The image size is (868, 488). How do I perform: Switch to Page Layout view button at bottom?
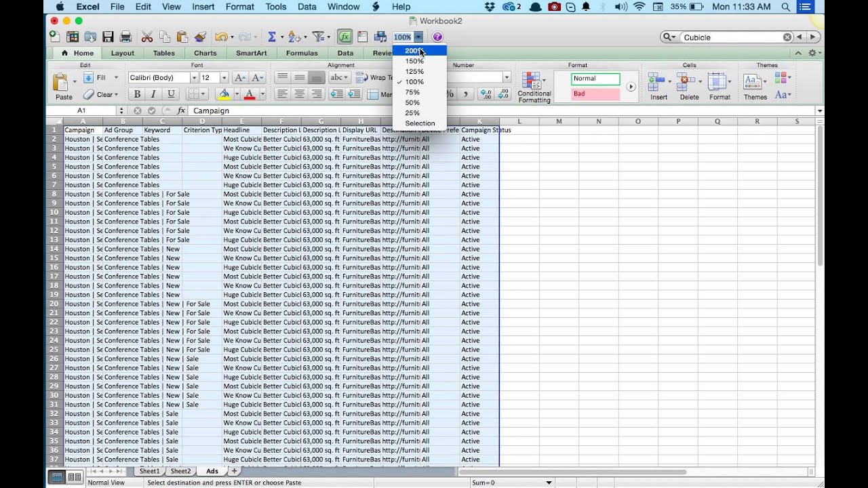click(75, 477)
